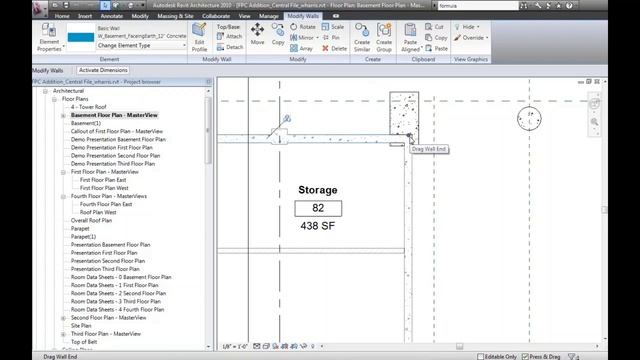640x360 pixels.
Task: Collapse First Floor Plan - MasterView node
Action: pyautogui.click(x=63, y=172)
